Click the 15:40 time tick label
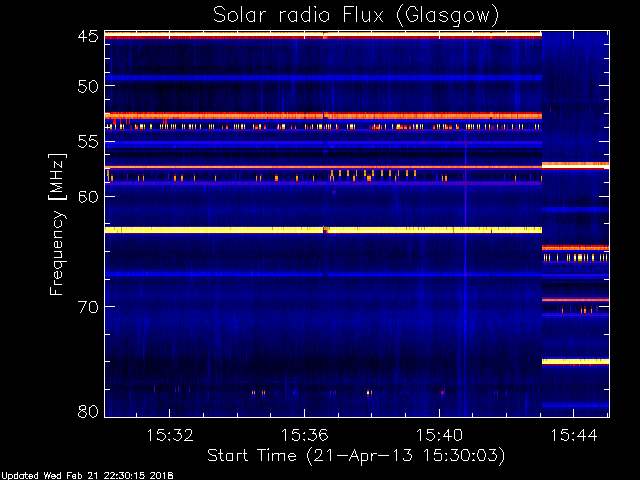This screenshot has width=640, height=480. pyautogui.click(x=439, y=435)
